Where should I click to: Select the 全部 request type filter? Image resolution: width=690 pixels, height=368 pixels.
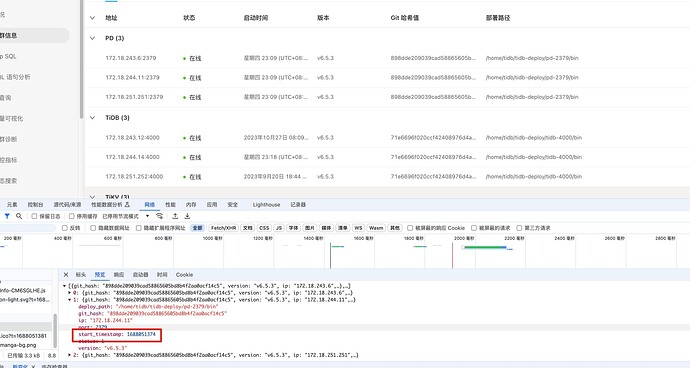coord(197,228)
